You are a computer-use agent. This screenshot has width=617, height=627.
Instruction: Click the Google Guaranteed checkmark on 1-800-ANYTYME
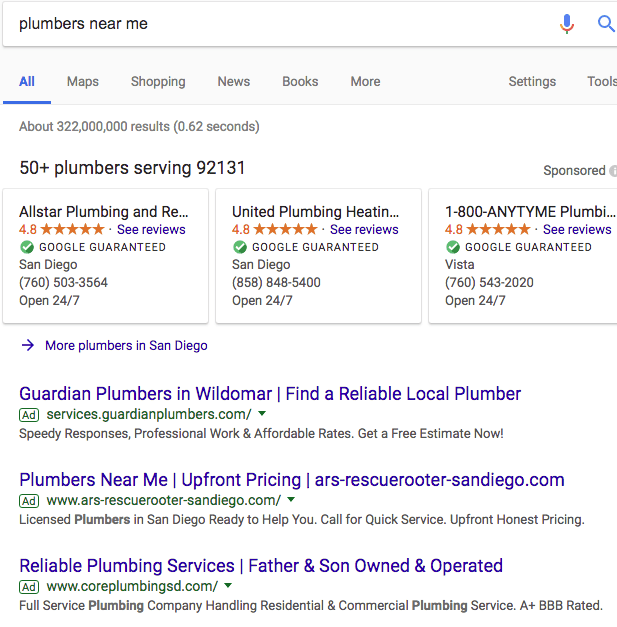453,247
